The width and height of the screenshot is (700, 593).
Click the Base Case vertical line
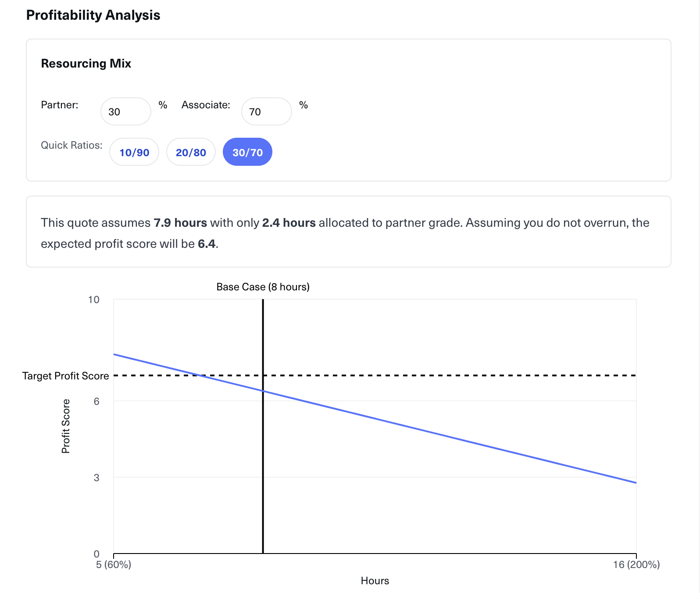[263, 461]
